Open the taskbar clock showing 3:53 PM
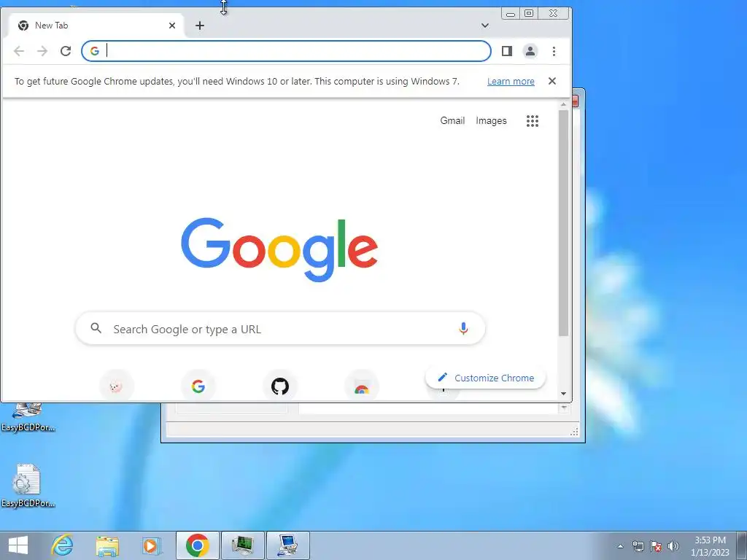747x560 pixels. click(x=710, y=546)
